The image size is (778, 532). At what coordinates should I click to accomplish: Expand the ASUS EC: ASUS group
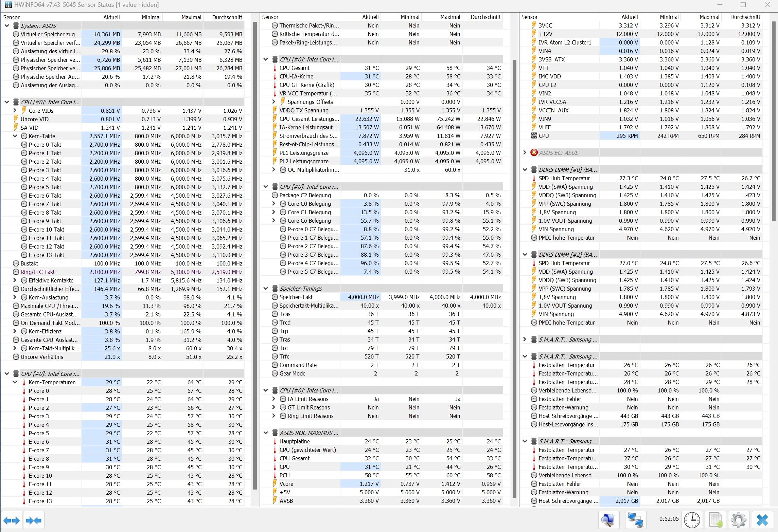pos(525,153)
